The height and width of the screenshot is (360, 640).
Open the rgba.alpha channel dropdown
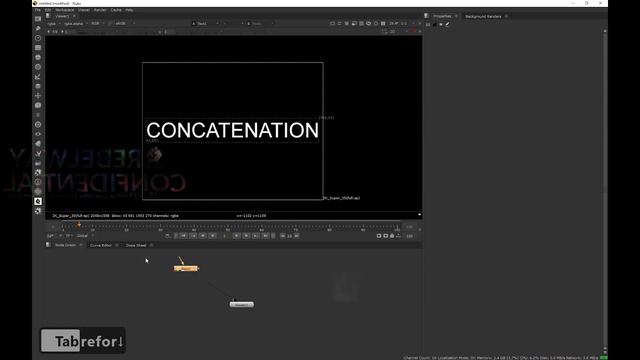point(76,24)
